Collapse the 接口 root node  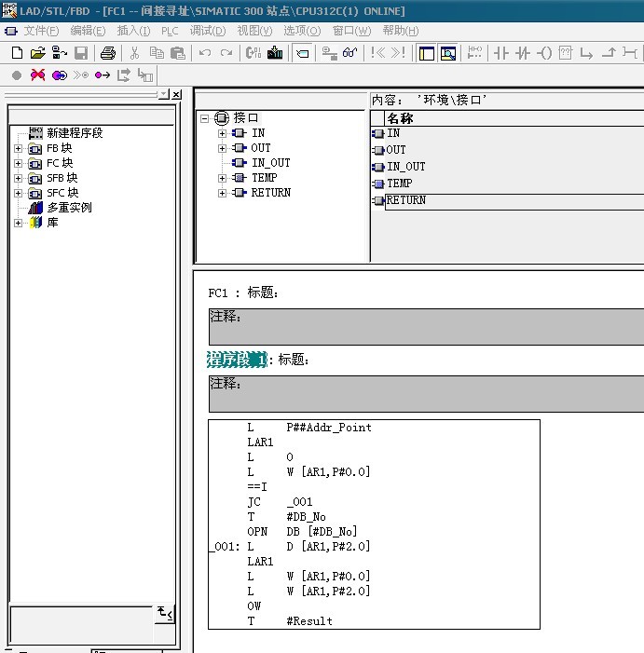click(x=205, y=118)
